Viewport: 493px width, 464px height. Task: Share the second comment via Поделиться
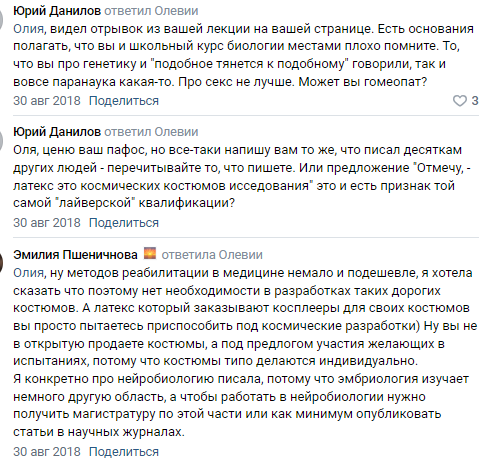[x=124, y=223]
